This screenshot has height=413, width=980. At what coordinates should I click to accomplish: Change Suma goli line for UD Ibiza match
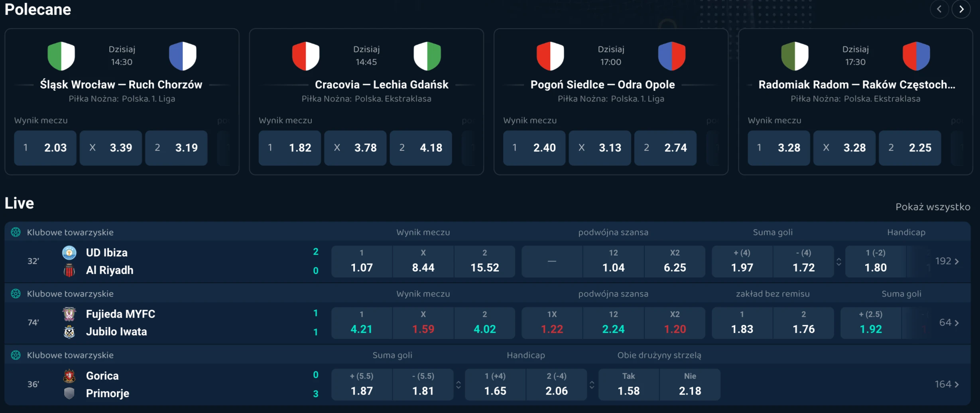pos(839,262)
